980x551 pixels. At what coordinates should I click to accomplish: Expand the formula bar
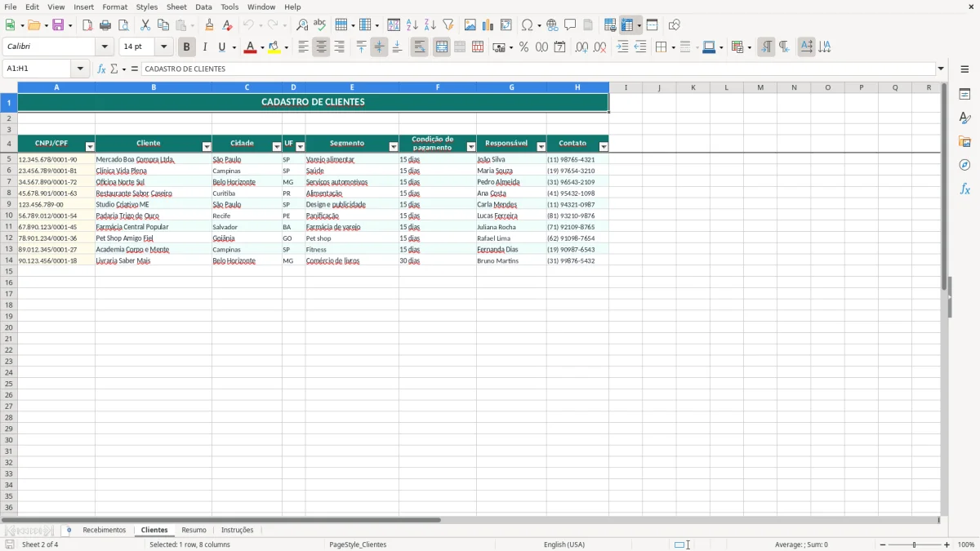point(941,69)
